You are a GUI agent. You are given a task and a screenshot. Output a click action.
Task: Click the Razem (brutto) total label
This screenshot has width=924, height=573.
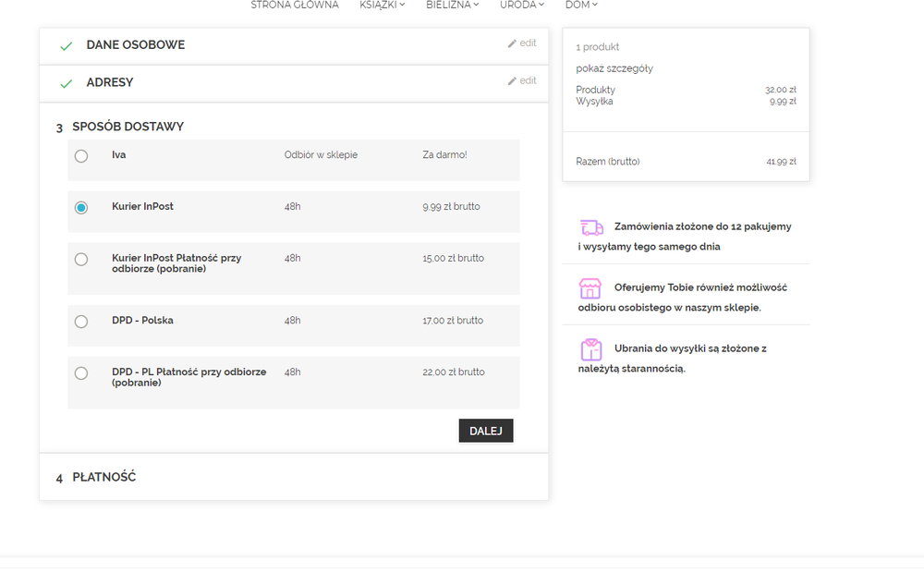pyautogui.click(x=608, y=162)
